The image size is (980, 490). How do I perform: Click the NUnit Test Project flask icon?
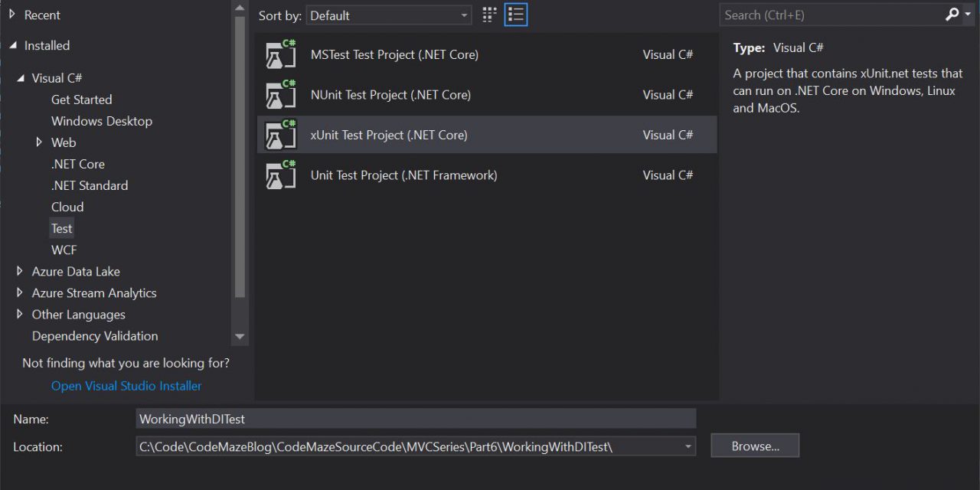280,95
